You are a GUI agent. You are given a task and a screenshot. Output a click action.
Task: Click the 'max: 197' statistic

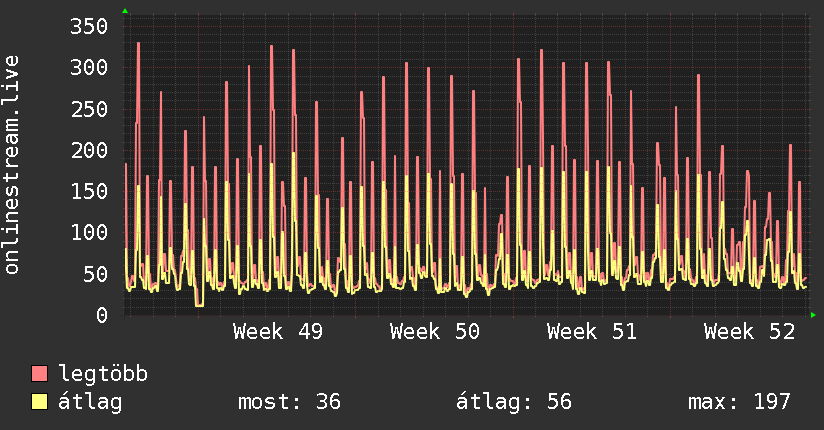point(739,402)
